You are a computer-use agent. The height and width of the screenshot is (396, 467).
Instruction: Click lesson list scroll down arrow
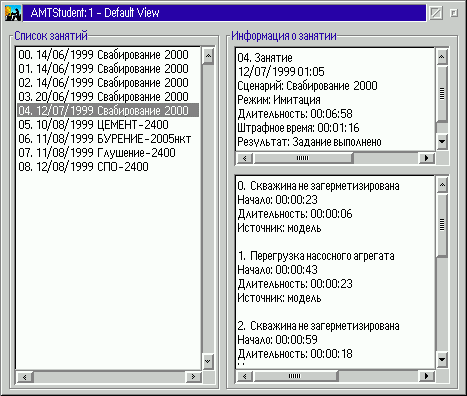(208, 361)
